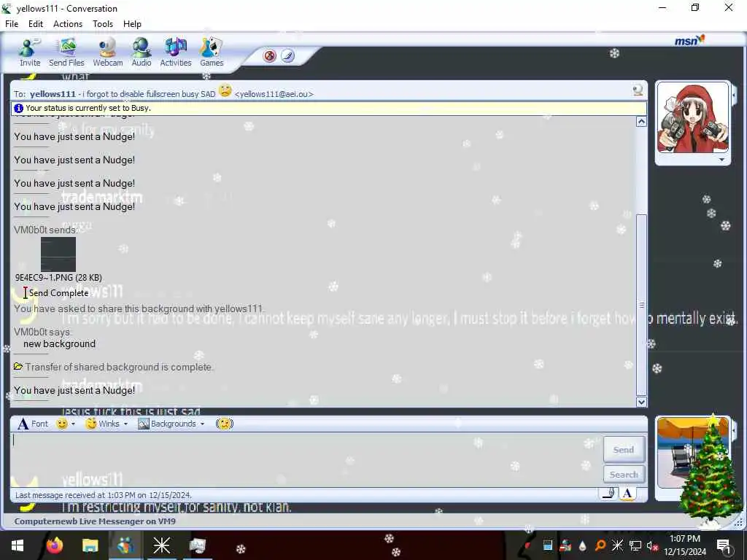Click 'Transfer of shared background is complete.' text

pyautogui.click(x=119, y=367)
